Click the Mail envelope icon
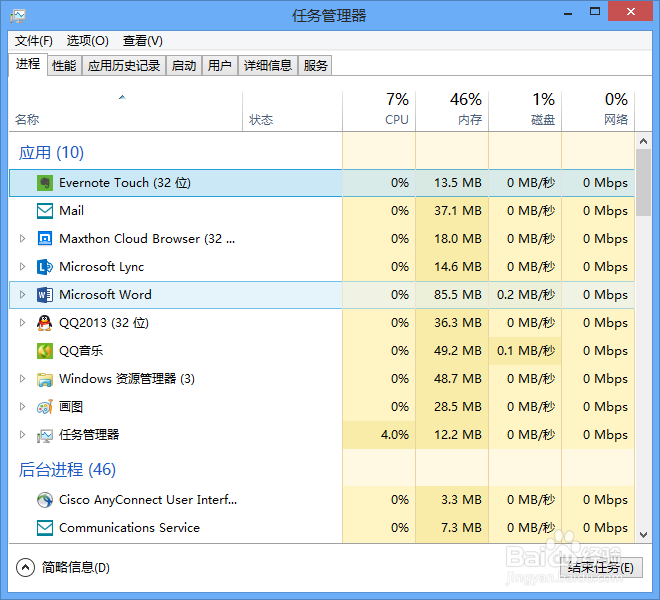Viewport: 660px width, 600px height. (45, 211)
